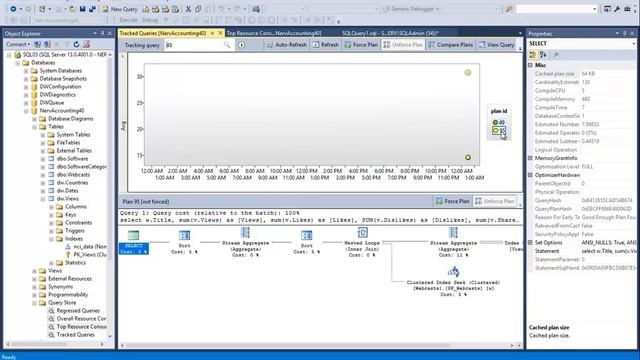Toggle the Auto-Refresh button
Image resolution: width=640 pixels, height=360 pixels.
287,45
